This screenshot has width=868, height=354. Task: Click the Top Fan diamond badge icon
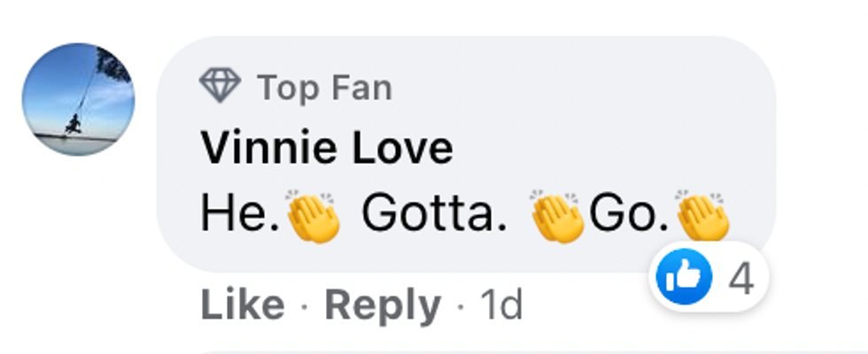(221, 87)
